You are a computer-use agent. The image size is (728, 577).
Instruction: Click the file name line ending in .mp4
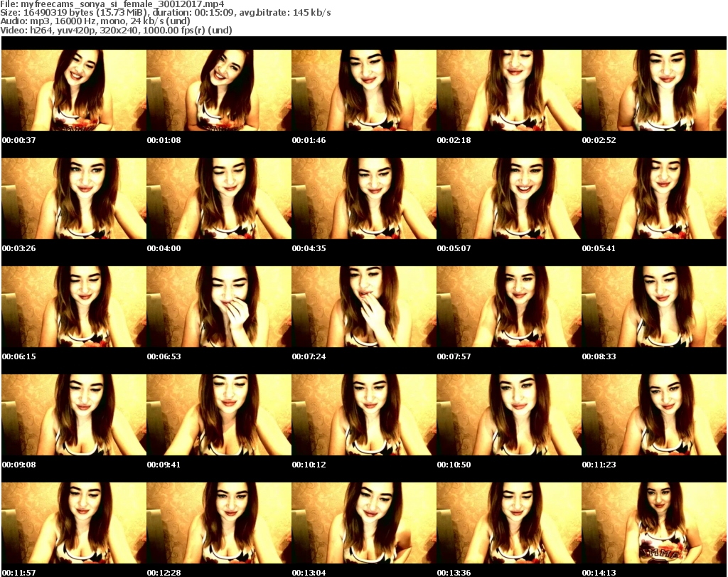pyautogui.click(x=112, y=4)
